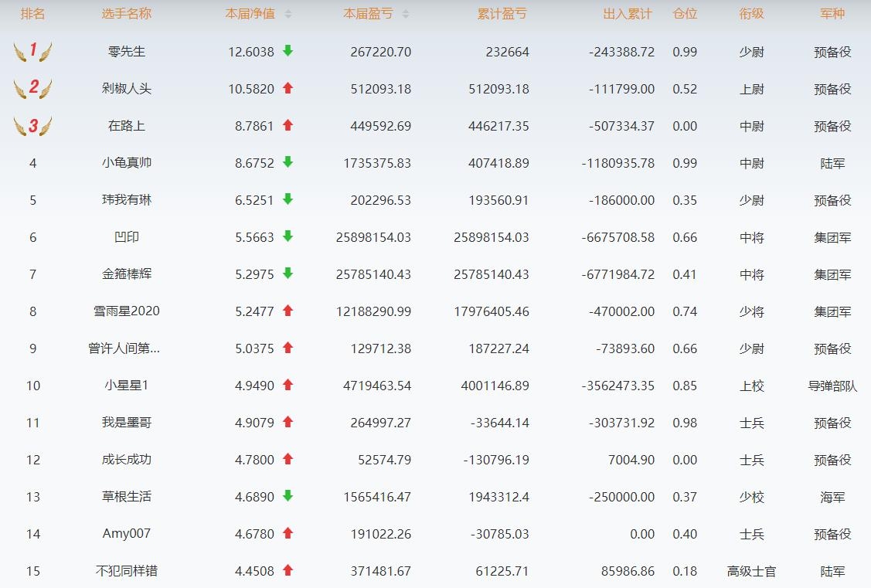
Task: Sort by 本届净值 using its sort arrows
Action: click(x=288, y=14)
